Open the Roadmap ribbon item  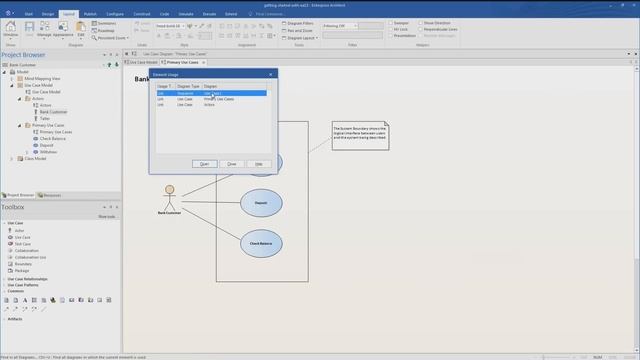[x=103, y=31]
